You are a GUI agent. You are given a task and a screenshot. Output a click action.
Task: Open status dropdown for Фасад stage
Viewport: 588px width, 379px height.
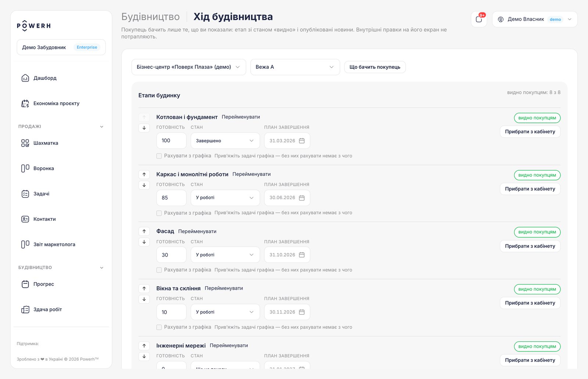coord(225,255)
